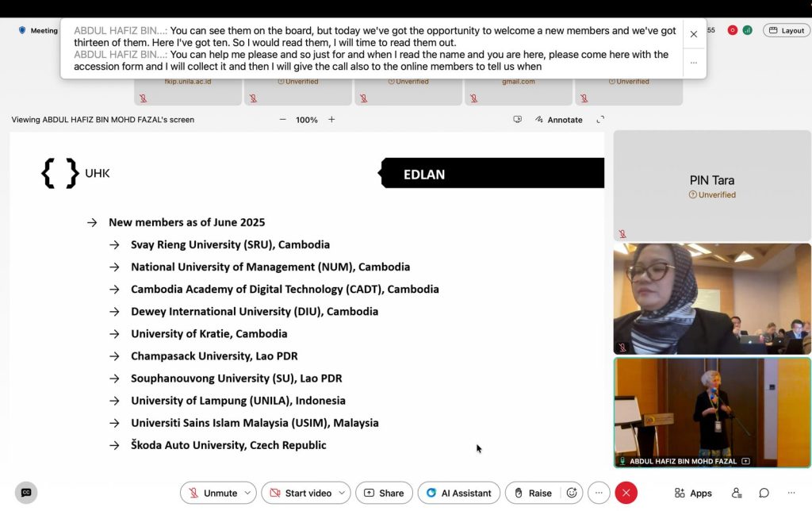Expand audio options arrow beside Unmute
The width and height of the screenshot is (812, 511).
[247, 493]
